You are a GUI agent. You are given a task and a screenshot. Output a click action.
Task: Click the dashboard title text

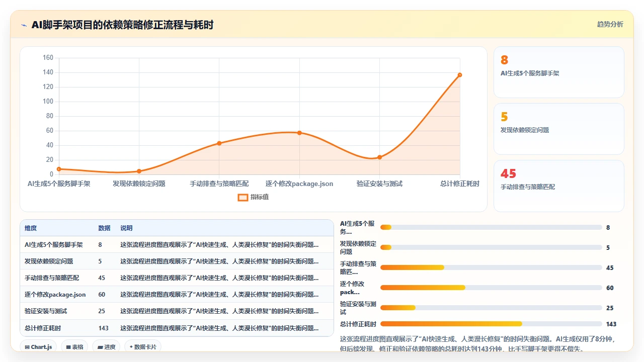click(x=122, y=25)
